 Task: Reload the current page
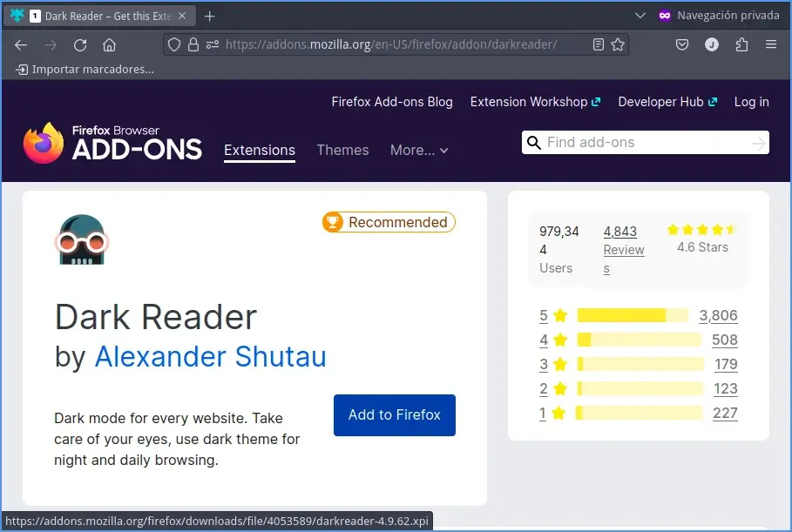pyautogui.click(x=80, y=45)
